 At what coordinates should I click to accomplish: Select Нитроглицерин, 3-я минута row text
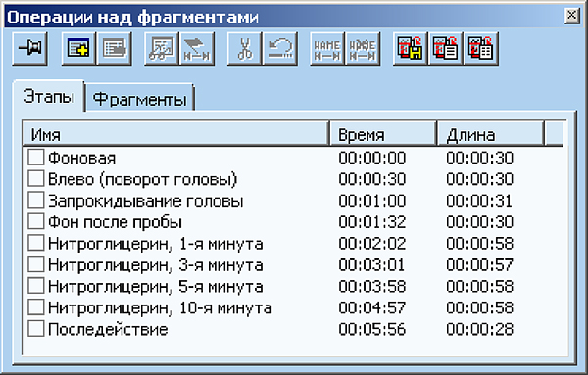[156, 265]
